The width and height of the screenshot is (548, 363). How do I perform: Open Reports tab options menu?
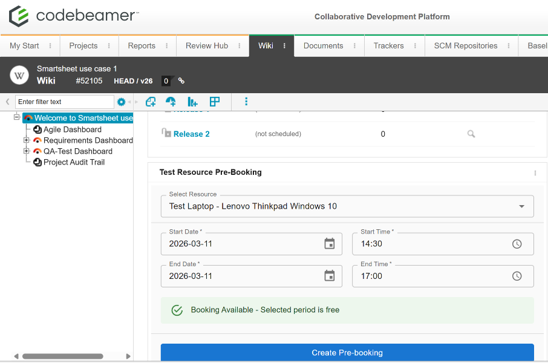tap(167, 46)
